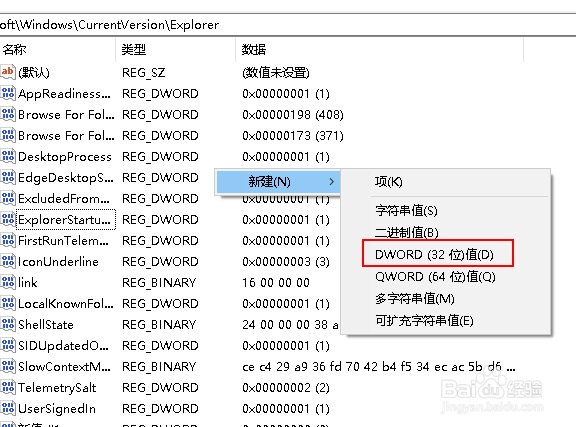Select the AppReadiness... value name
Screen dimensions: 576x427
[64, 94]
